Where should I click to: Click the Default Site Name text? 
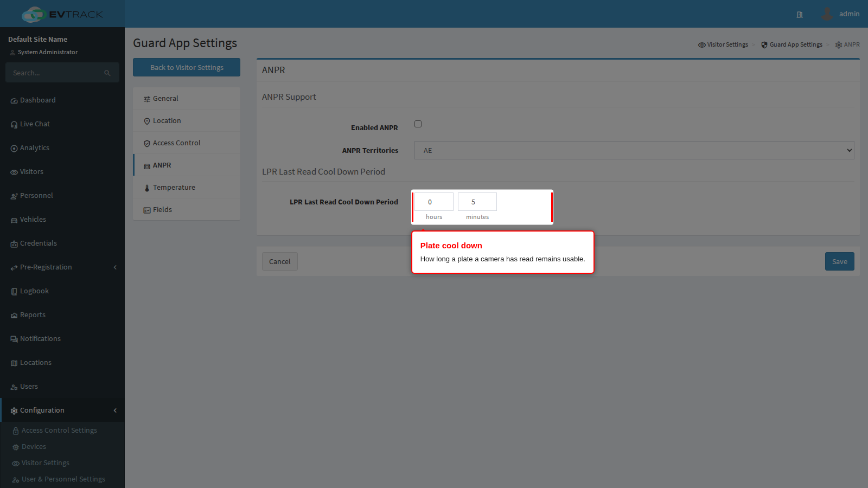(38, 39)
